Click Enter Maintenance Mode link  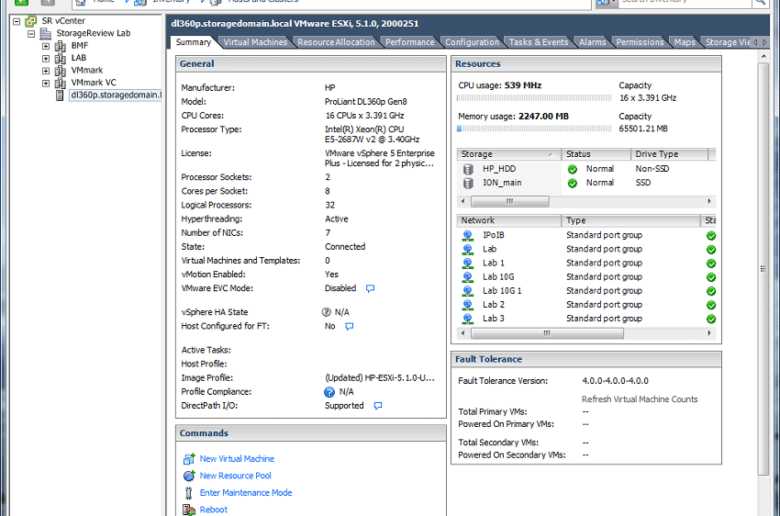click(246, 493)
